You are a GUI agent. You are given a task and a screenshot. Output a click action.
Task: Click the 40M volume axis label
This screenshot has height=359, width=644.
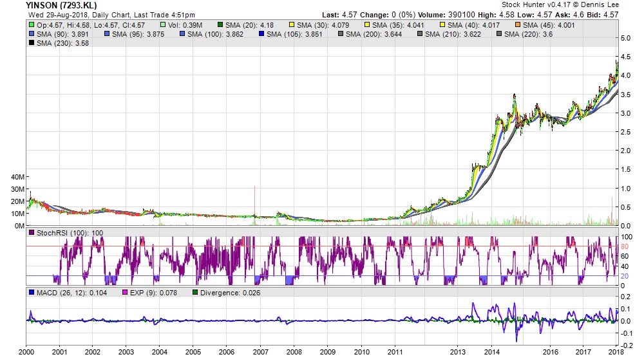click(x=17, y=177)
